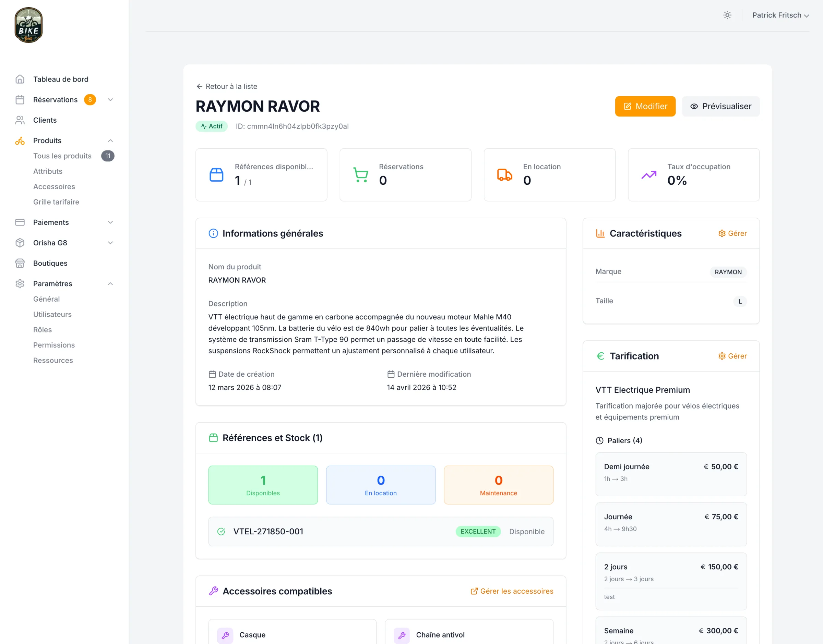Click the calendar icon beside Réservations
This screenshot has width=823, height=644.
[x=20, y=99]
